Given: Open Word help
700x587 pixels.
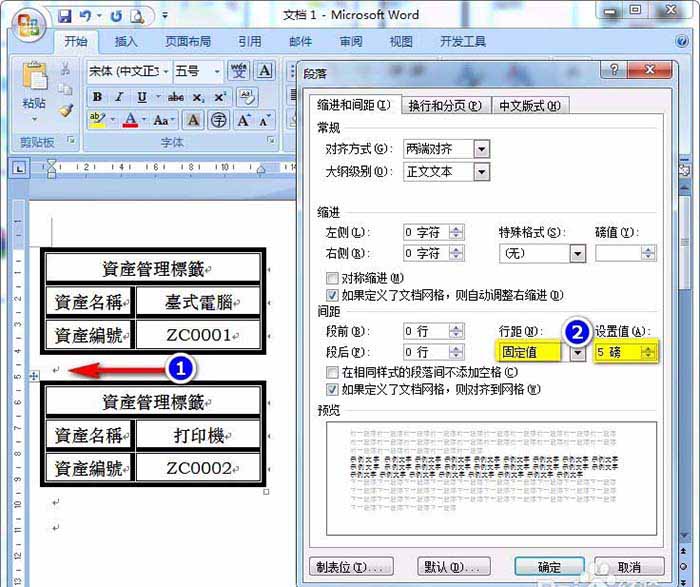Looking at the screenshot, I should 682,42.
